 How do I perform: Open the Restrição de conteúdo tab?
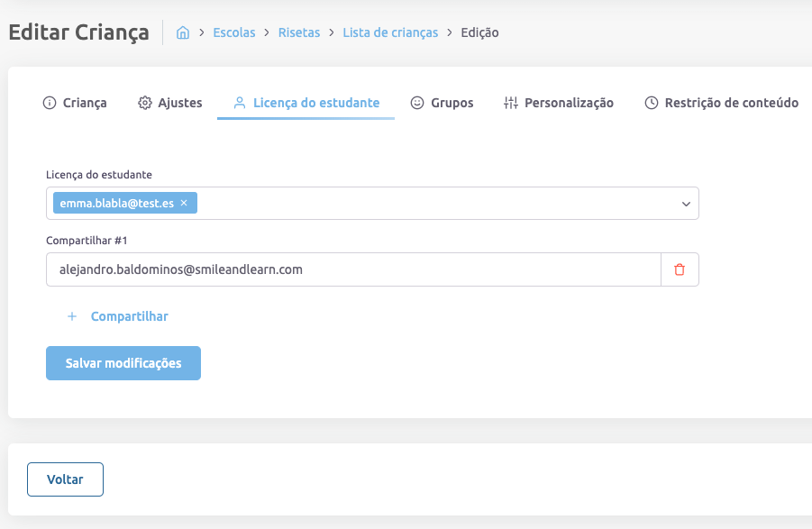[x=731, y=103]
